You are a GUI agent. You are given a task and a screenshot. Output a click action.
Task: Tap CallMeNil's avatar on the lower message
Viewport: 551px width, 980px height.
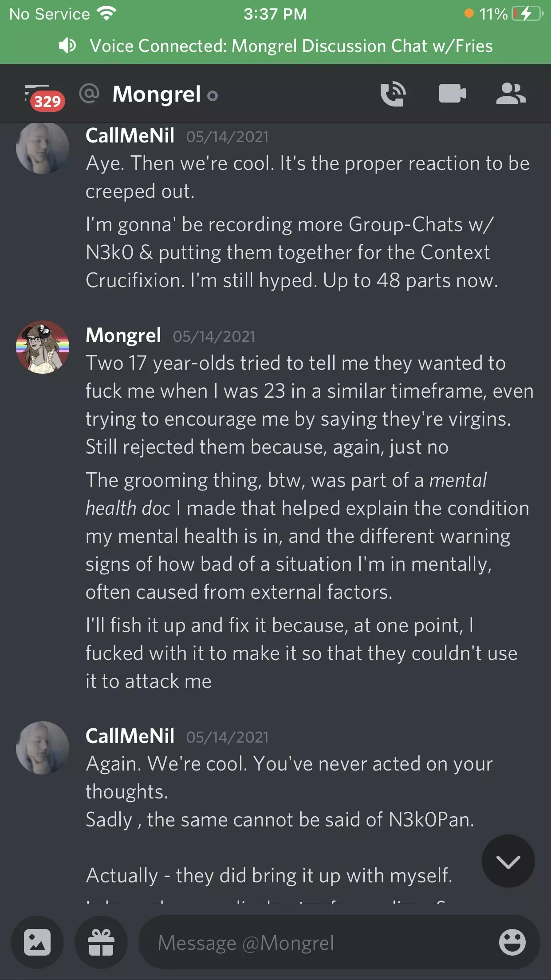43,748
